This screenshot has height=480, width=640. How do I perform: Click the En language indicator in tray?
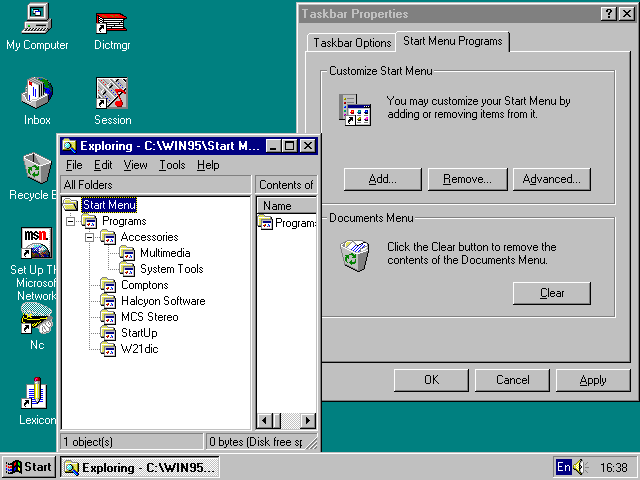(x=564, y=467)
